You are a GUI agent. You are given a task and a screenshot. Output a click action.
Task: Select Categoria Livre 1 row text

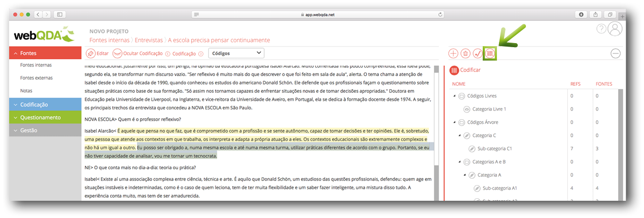(x=489, y=109)
